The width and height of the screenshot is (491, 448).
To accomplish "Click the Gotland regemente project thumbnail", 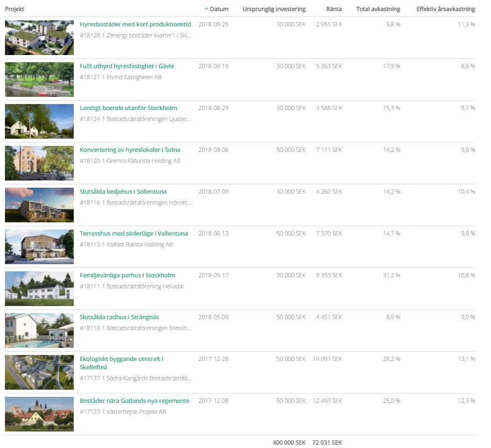I will click(x=39, y=414).
